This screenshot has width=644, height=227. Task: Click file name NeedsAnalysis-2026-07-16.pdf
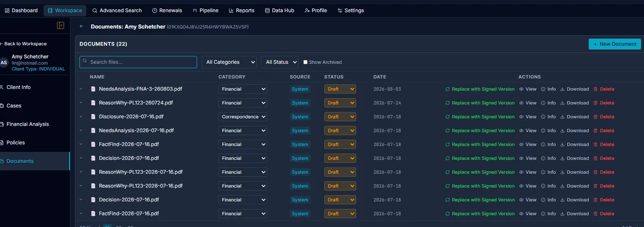tap(136, 130)
